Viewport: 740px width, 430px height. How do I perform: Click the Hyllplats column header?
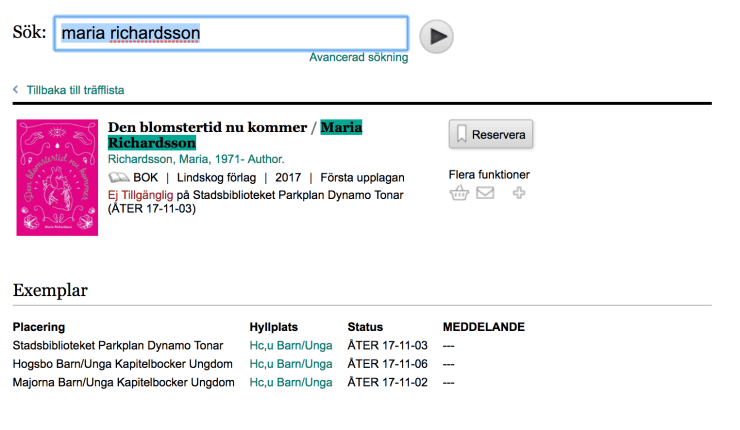(274, 327)
